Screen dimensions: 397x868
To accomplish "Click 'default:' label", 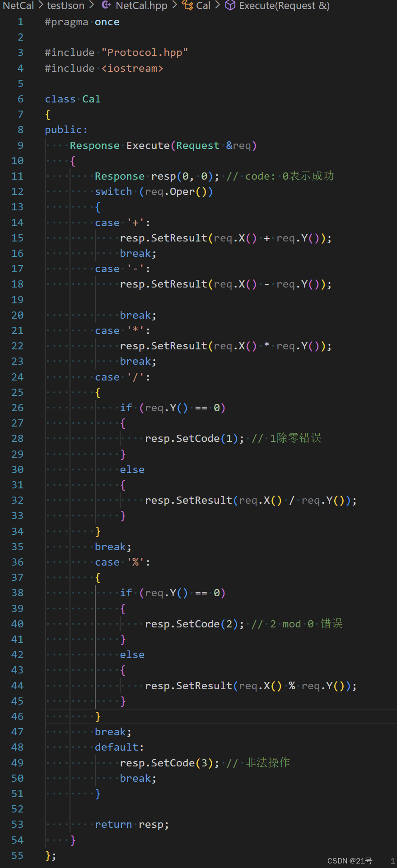I will (x=119, y=747).
